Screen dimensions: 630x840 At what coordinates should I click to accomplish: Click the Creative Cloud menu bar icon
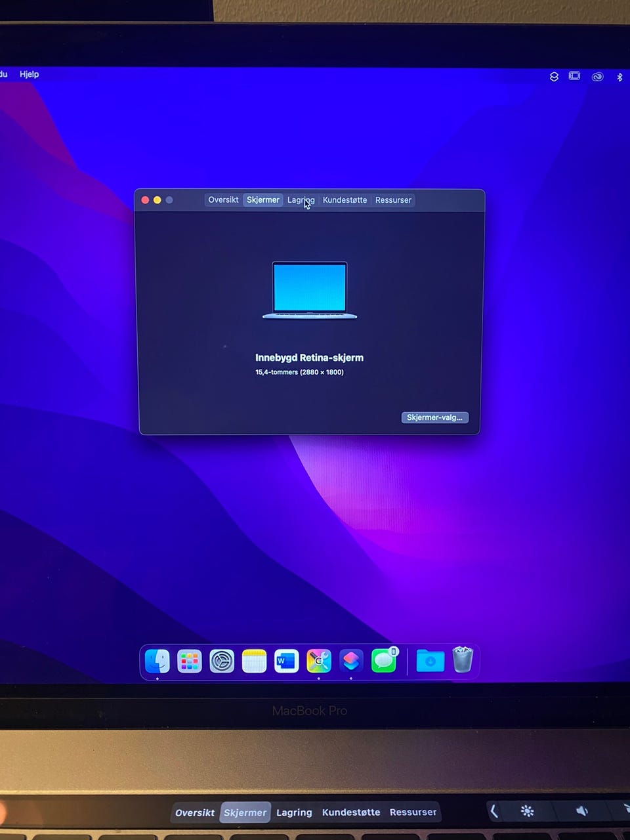597,77
